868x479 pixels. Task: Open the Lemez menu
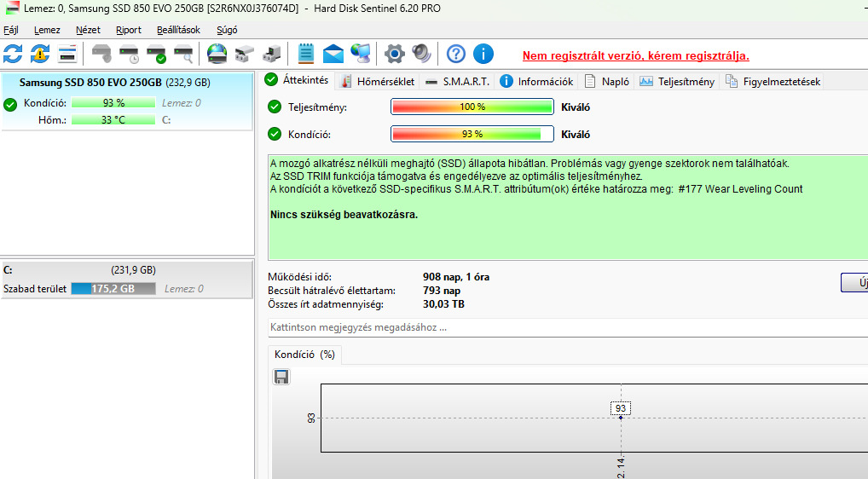coord(47,30)
